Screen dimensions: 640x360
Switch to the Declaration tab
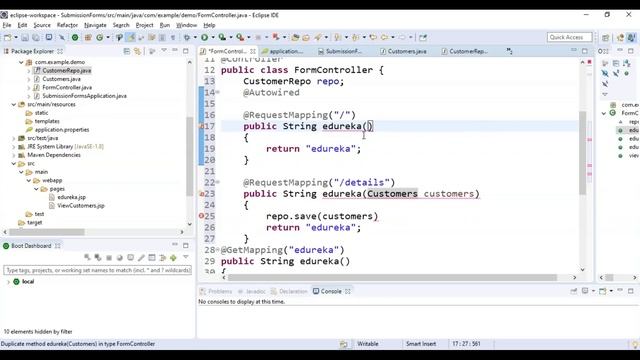(289, 291)
